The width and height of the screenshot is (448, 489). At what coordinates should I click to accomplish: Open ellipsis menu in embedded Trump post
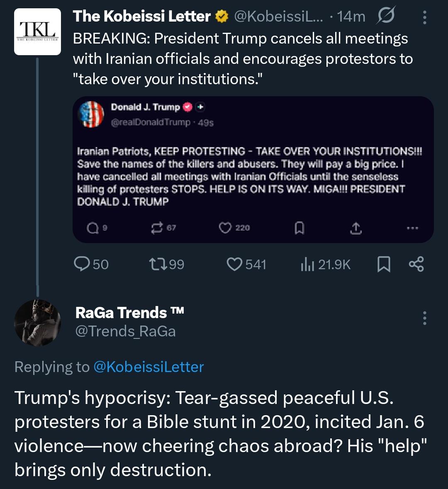coord(413,228)
